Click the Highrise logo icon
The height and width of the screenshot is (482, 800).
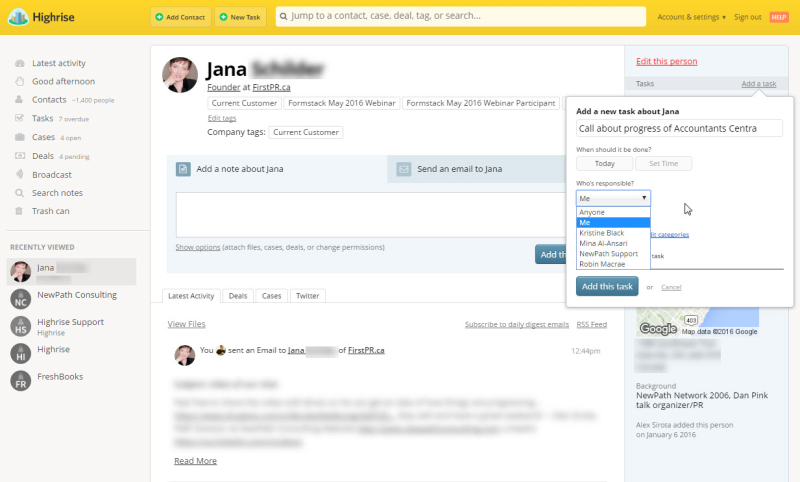18,17
